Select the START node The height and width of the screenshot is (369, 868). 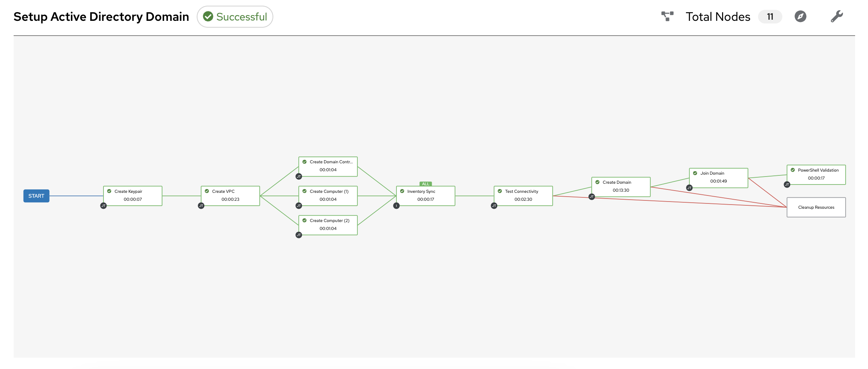[36, 196]
